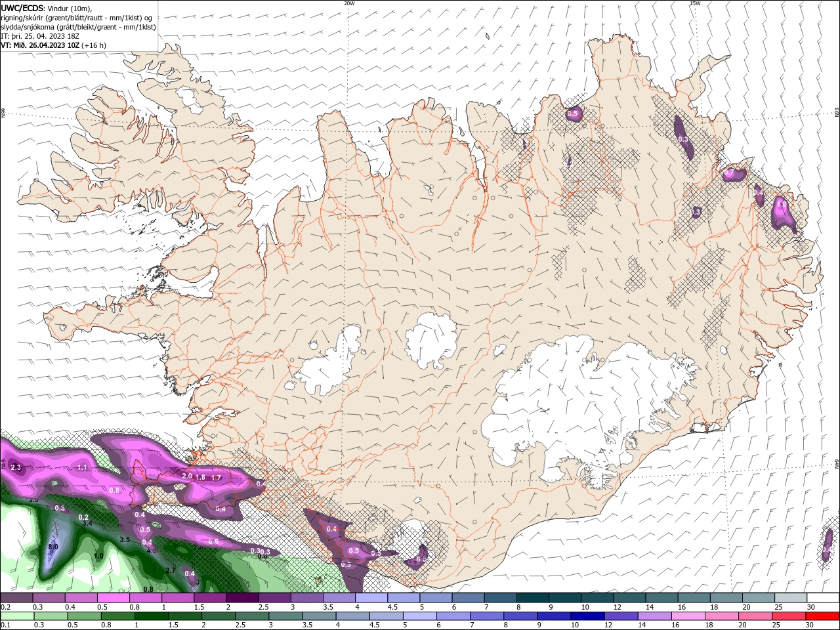The width and height of the screenshot is (840, 630).
Task: Click the "3.4" rain value on the map
Action: (x=87, y=524)
